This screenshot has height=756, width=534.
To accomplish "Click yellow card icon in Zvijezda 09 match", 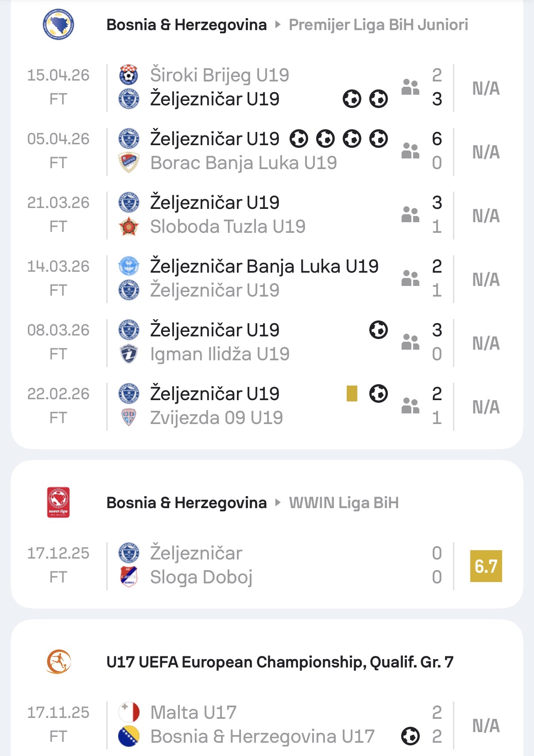I will (352, 393).
